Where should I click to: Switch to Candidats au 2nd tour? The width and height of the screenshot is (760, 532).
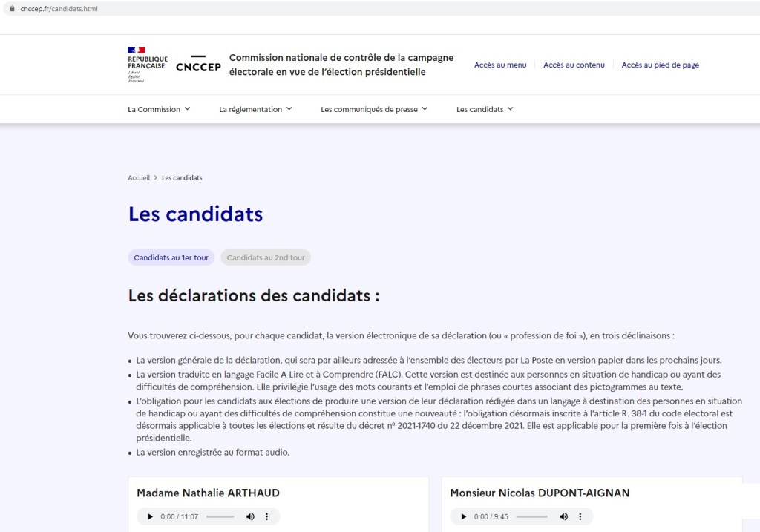[267, 258]
